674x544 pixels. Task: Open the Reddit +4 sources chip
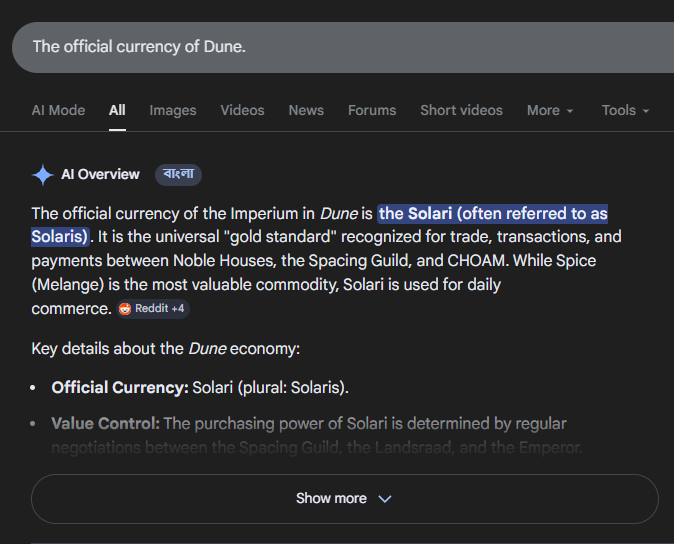pos(153,309)
